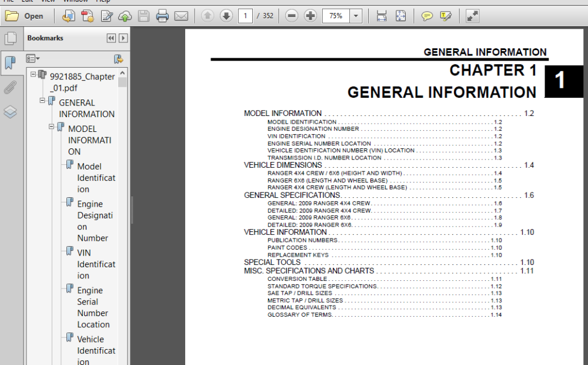
Task: Click the pencil-and-page Sign icon in toolbar
Action: [106, 16]
